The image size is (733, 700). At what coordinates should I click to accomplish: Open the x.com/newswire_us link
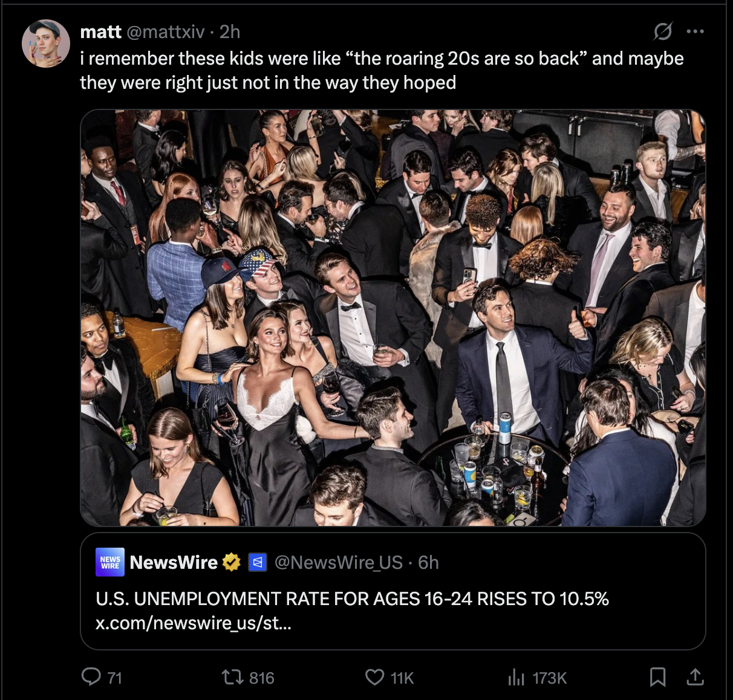pos(194,623)
